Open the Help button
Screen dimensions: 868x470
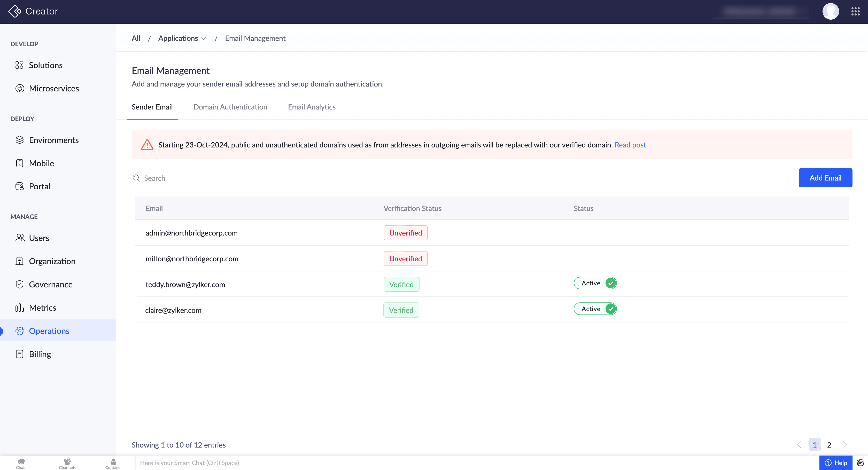836,463
